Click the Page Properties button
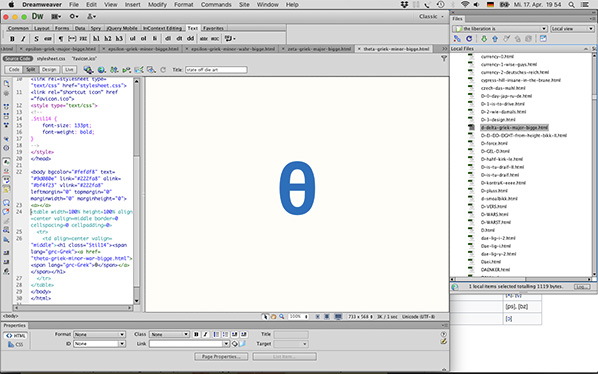 pyautogui.click(x=221, y=356)
